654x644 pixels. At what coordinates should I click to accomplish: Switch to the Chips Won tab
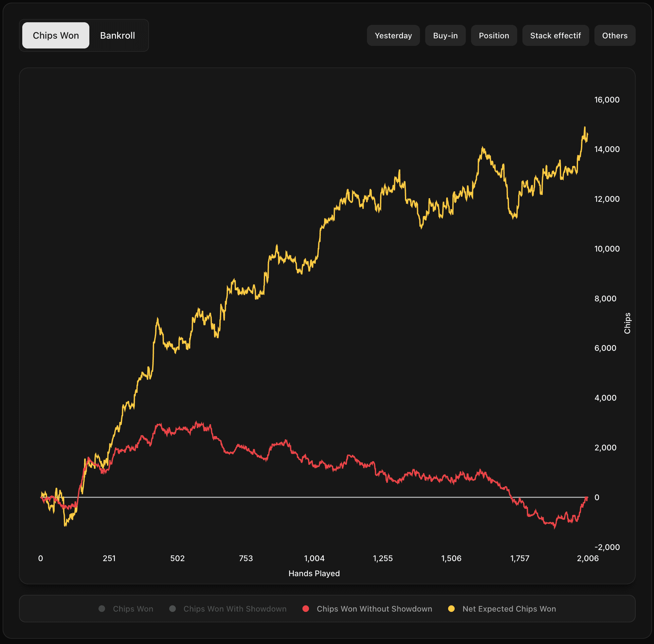click(x=56, y=35)
